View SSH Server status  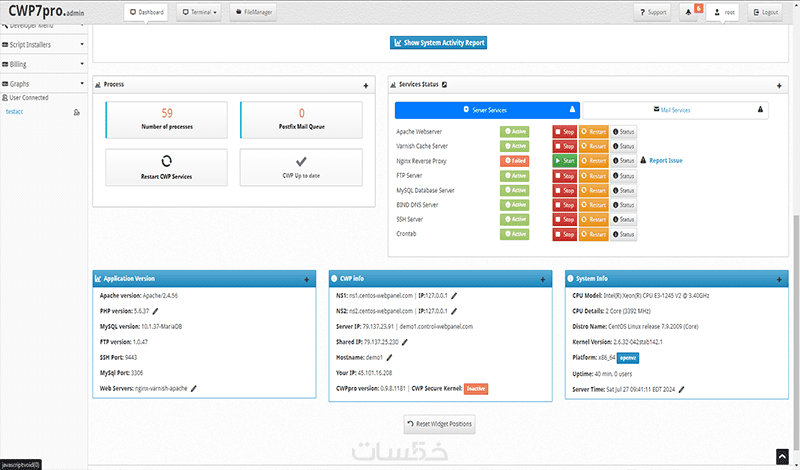click(x=623, y=219)
